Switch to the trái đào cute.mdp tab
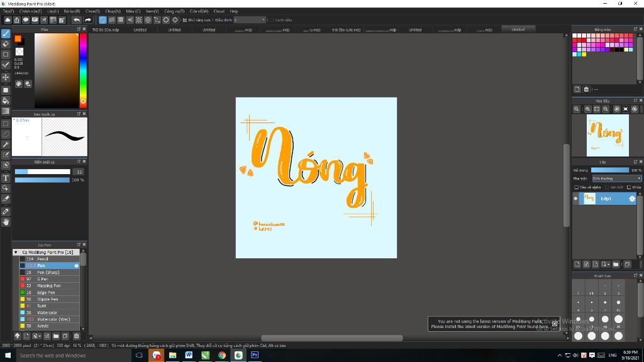Viewport: 644px width, 362px height. 347,30
